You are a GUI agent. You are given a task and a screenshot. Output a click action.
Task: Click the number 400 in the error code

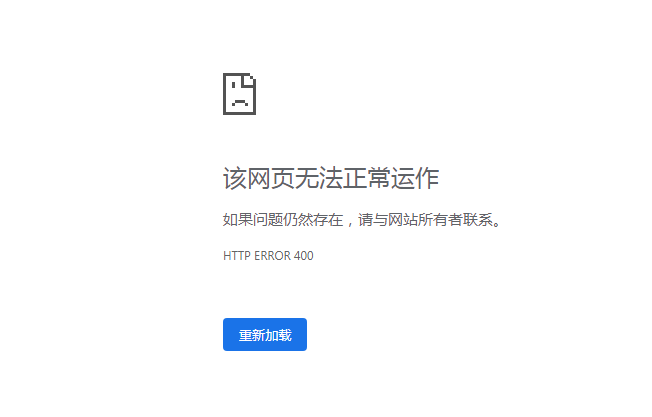point(304,256)
